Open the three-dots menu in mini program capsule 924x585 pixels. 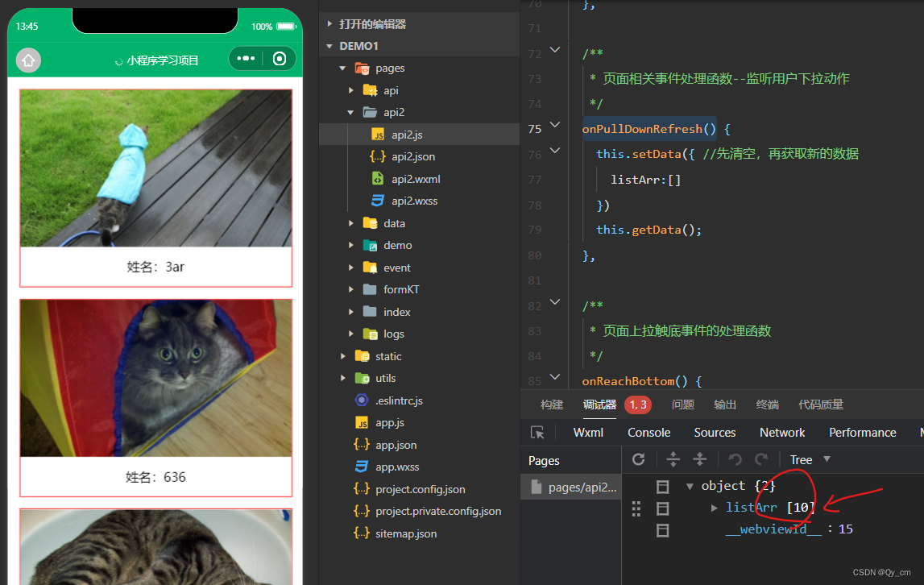[246, 58]
